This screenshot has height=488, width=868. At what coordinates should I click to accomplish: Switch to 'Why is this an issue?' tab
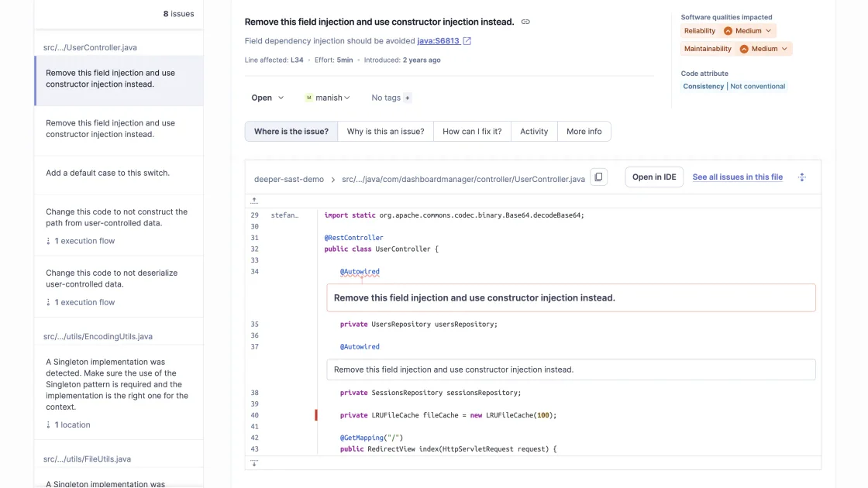point(385,132)
